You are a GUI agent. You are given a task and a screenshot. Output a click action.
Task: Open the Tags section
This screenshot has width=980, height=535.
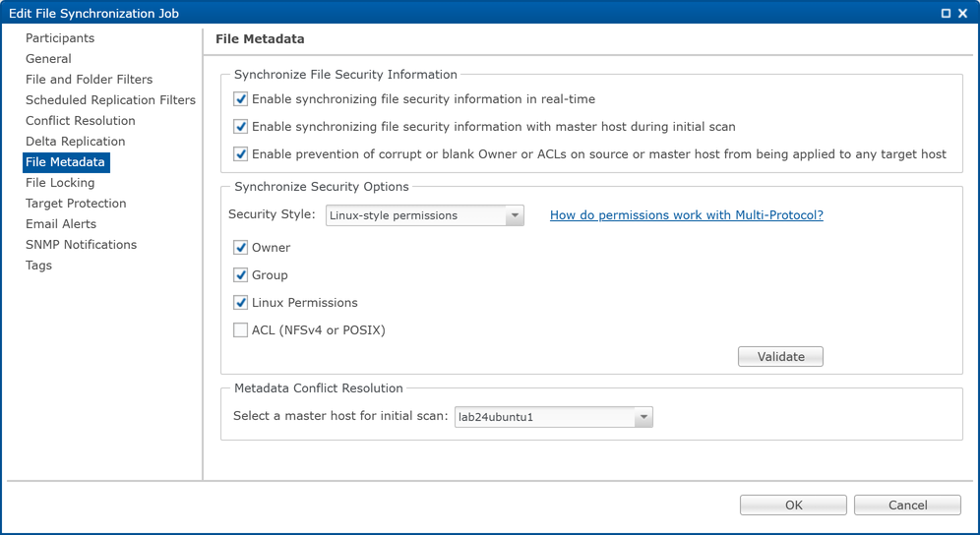click(x=38, y=265)
